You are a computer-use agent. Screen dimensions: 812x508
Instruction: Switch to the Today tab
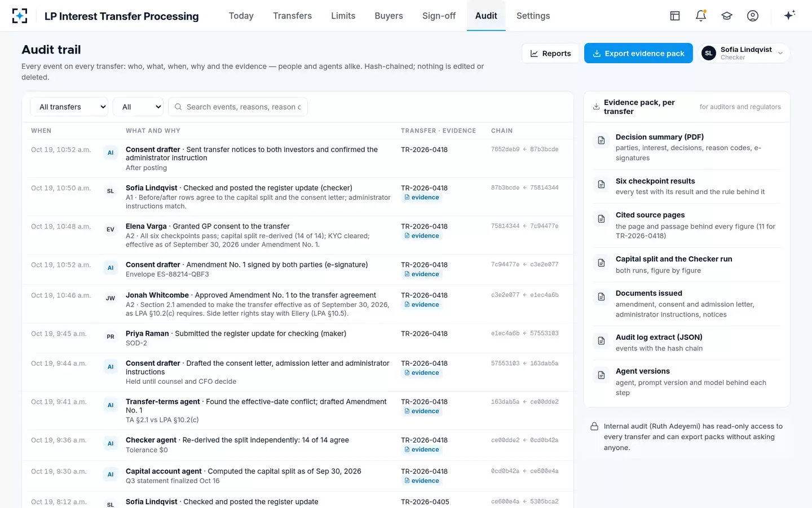click(241, 16)
